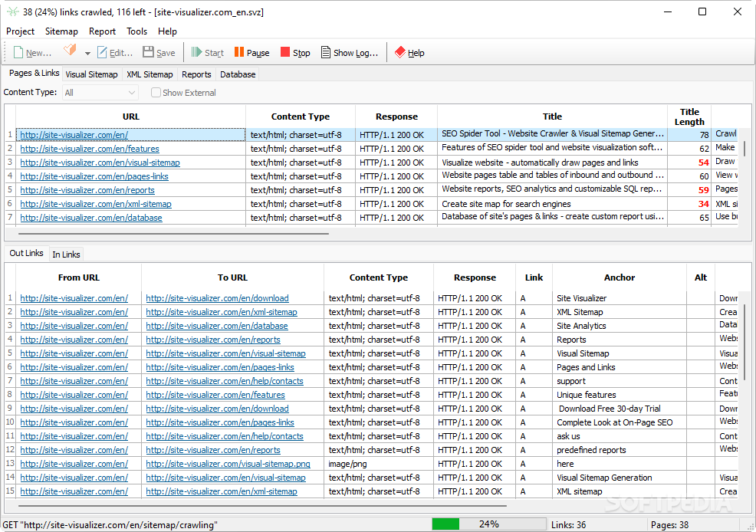756x532 pixels.
Task: Select the anchor text 'predefined reports'
Action: pos(591,450)
